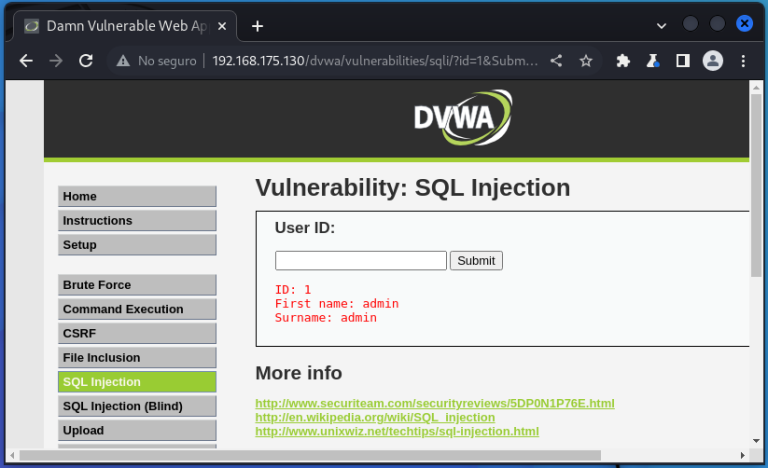Toggle the side panel icon
Screen dimensions: 768x468
pyautogui.click(x=683, y=61)
